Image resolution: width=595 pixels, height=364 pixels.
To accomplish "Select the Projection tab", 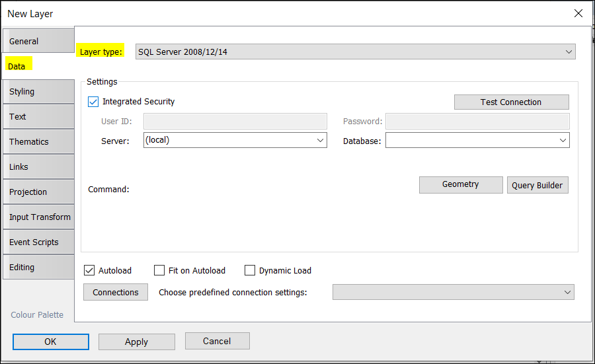I will [38, 192].
